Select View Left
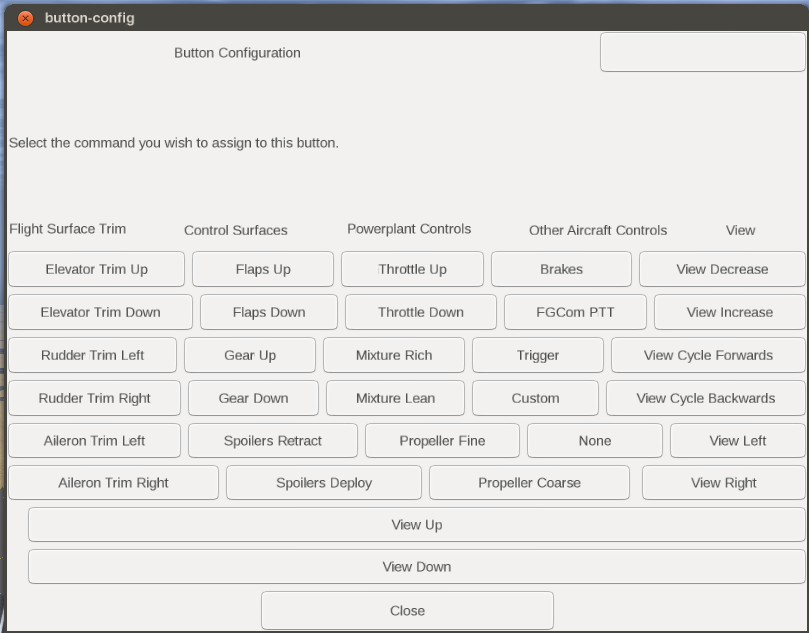 (x=738, y=441)
